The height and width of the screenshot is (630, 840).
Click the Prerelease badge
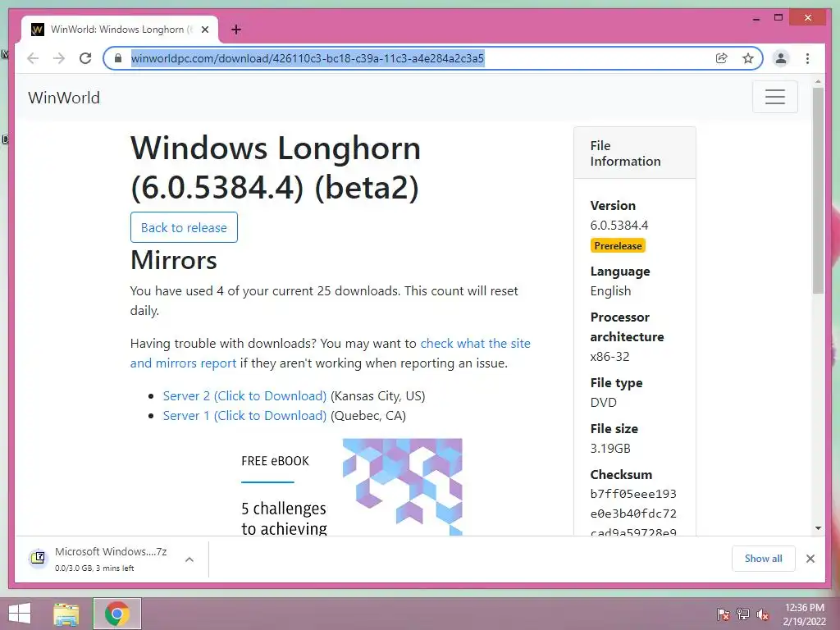[x=618, y=245]
